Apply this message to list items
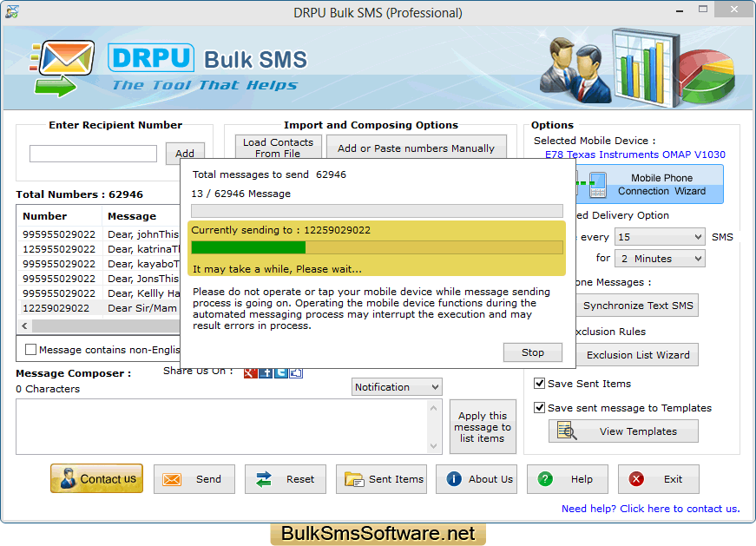The image size is (756, 546). coord(483,427)
